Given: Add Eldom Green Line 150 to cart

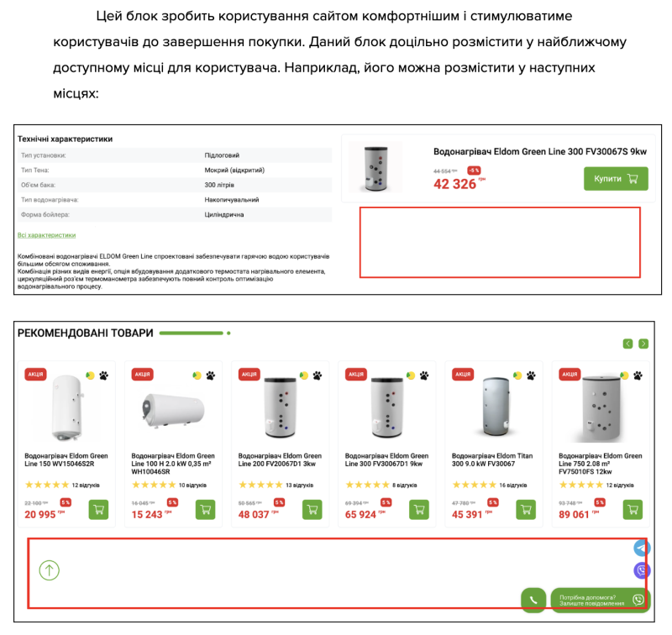Looking at the screenshot, I should pyautogui.click(x=98, y=510).
